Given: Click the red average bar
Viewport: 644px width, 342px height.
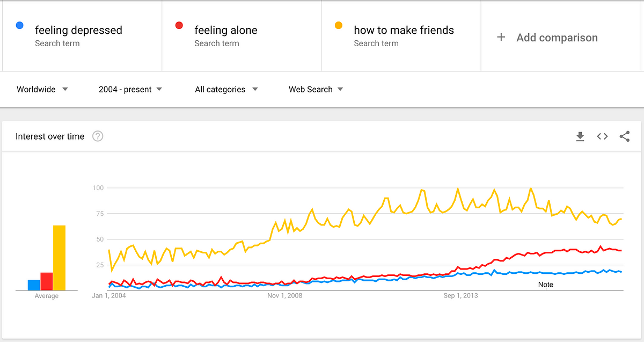Looking at the screenshot, I should pos(47,281).
